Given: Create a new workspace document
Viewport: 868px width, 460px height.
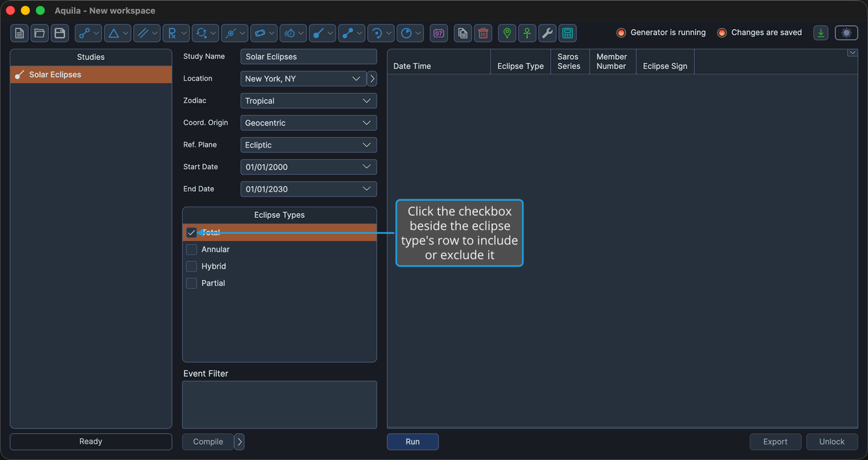Looking at the screenshot, I should coord(20,33).
